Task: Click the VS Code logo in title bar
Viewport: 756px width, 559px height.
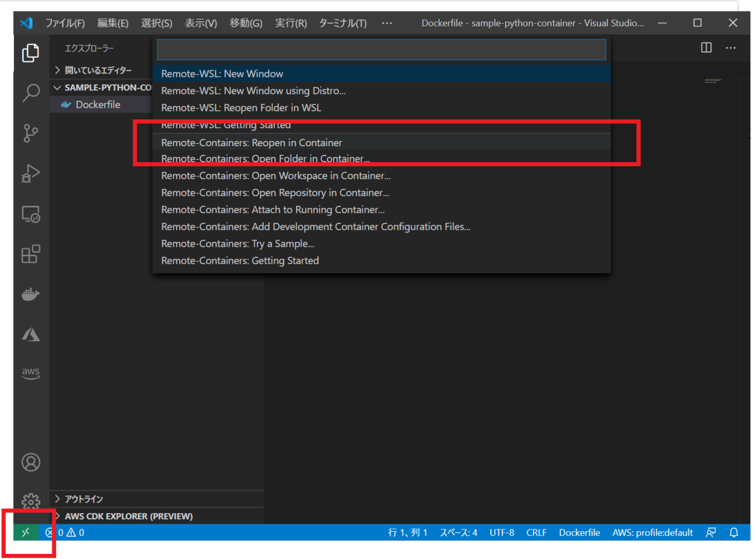Action: pyautogui.click(x=26, y=23)
